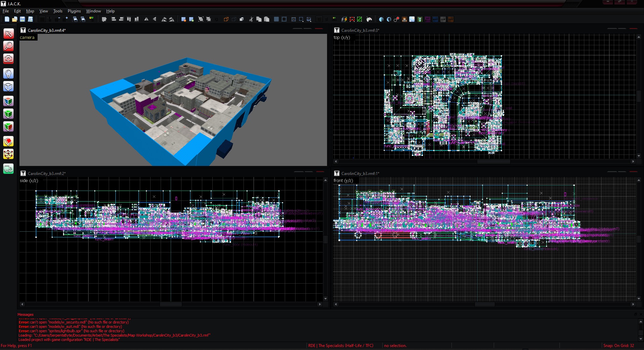
Task: Click the game controller Run icon
Action: 369,19
